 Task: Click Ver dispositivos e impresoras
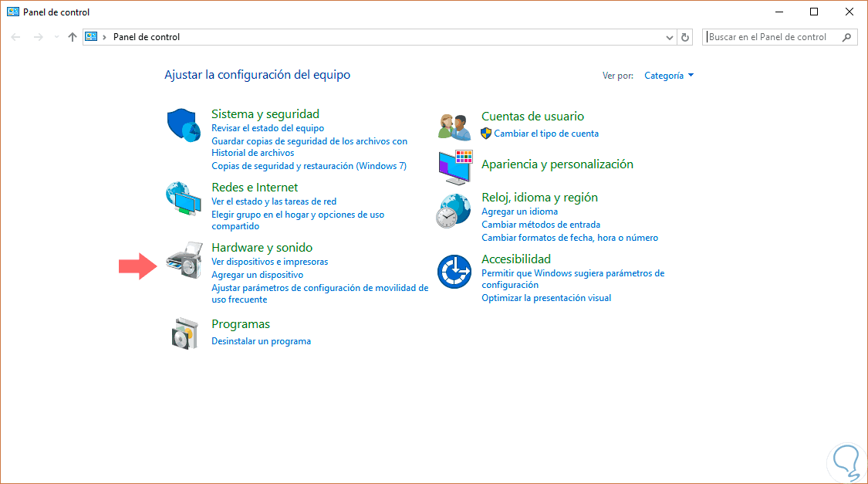[269, 262]
